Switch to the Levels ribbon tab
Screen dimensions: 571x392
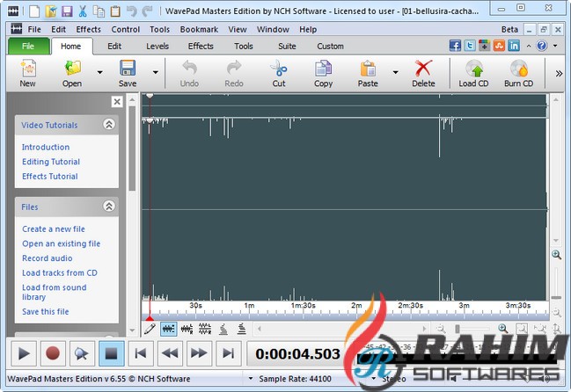click(x=157, y=47)
